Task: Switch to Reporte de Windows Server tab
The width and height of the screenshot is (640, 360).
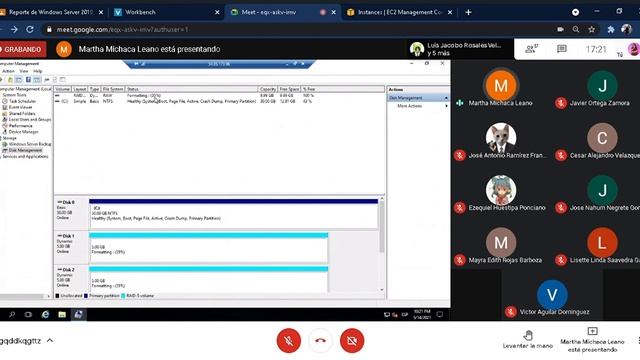Action: pos(51,12)
